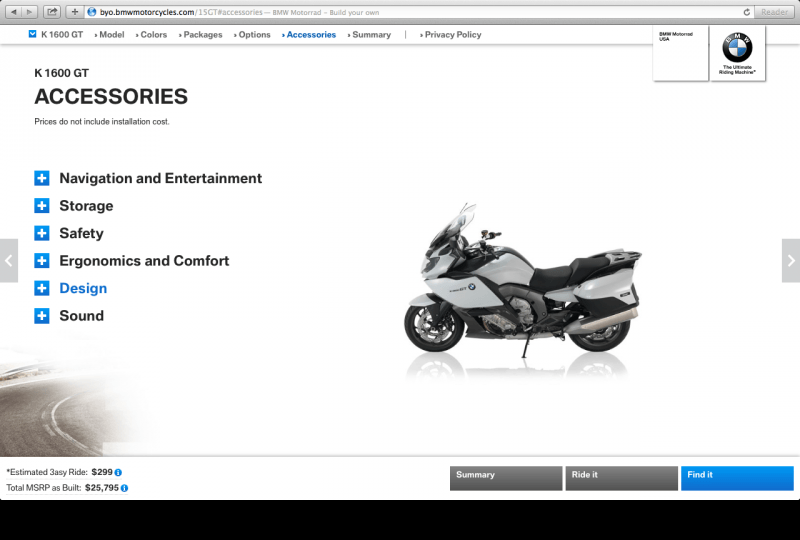Screen dimensions: 800x540
Task: Expand the Safety plus icon
Action: (42, 233)
